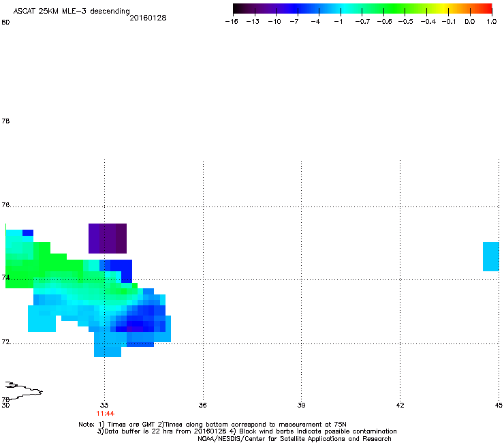This screenshot has height=443, width=504.
Task: Click the coastline outline near 30E 70N
Action: tap(24, 390)
